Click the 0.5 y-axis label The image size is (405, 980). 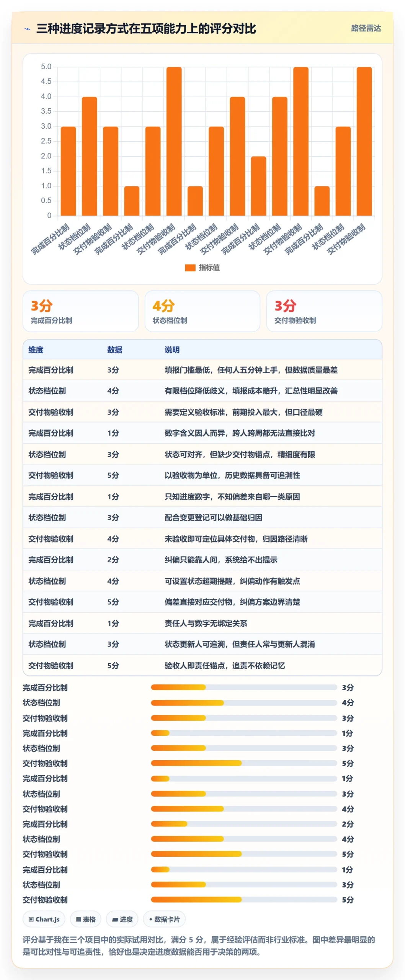46,201
